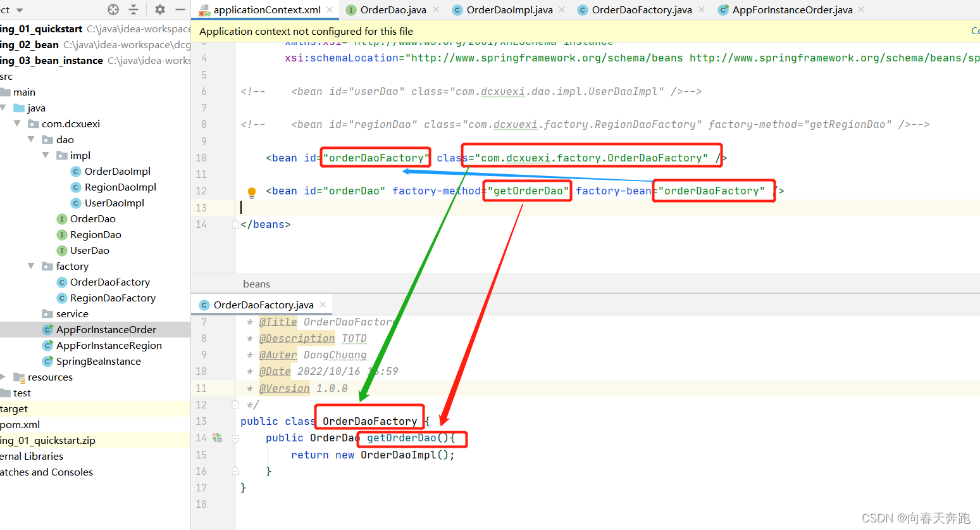980x530 pixels.
Task: Fold the closing beans tag region
Action: 235,224
